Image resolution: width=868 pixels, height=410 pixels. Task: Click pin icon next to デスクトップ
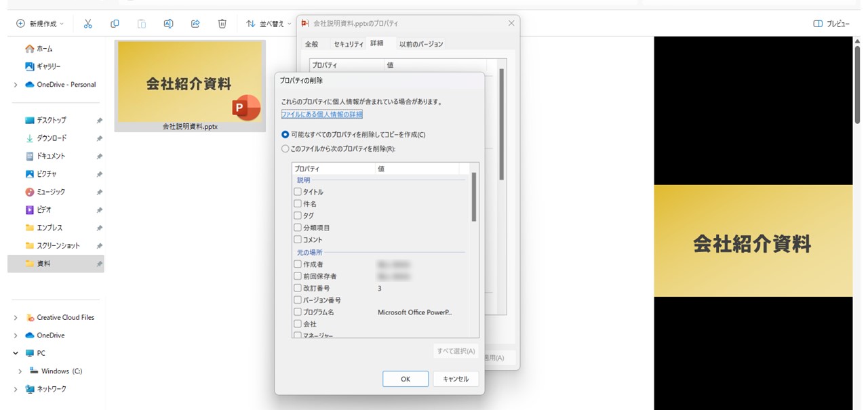click(99, 121)
